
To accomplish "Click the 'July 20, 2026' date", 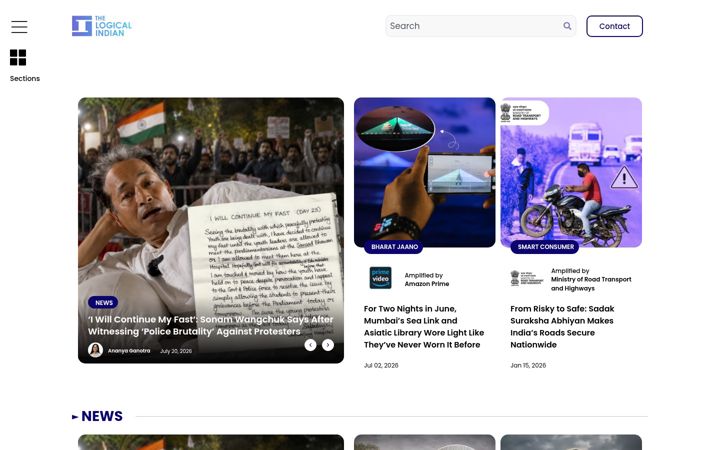I will click(176, 351).
